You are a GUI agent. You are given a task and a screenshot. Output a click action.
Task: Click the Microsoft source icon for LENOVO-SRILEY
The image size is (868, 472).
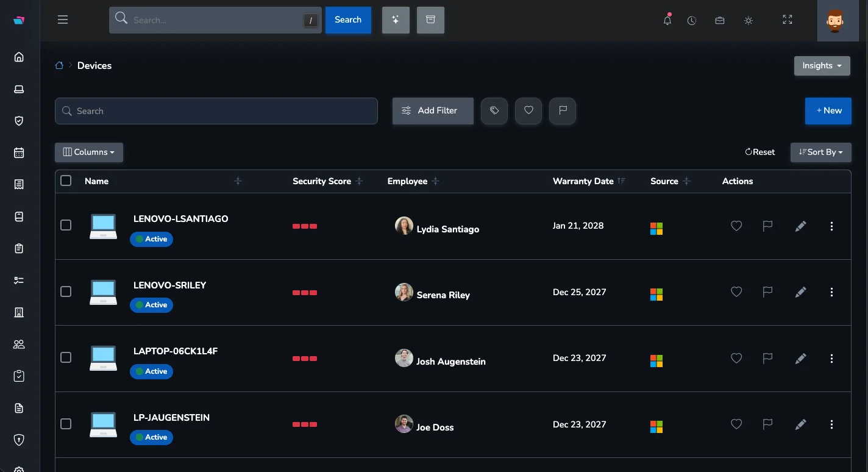tap(656, 295)
